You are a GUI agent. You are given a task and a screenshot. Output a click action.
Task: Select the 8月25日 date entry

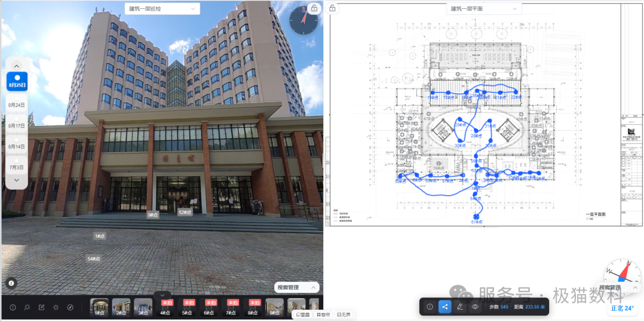point(17,81)
